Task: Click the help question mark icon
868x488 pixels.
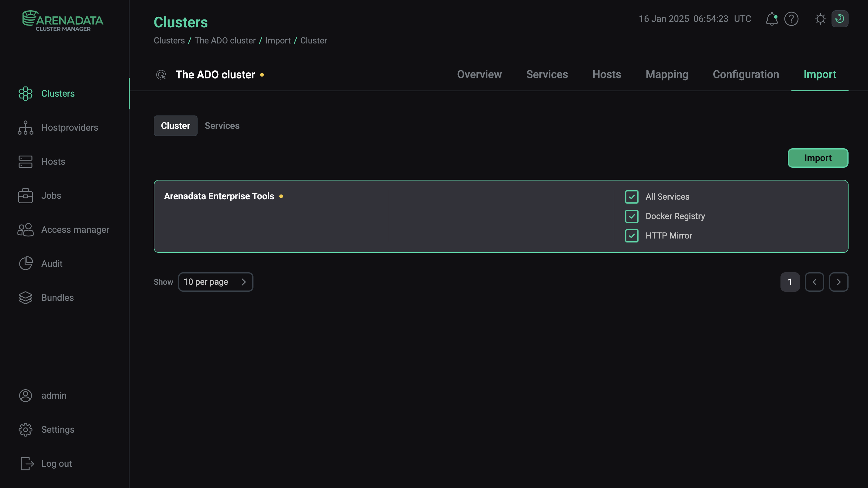Action: 791,19
